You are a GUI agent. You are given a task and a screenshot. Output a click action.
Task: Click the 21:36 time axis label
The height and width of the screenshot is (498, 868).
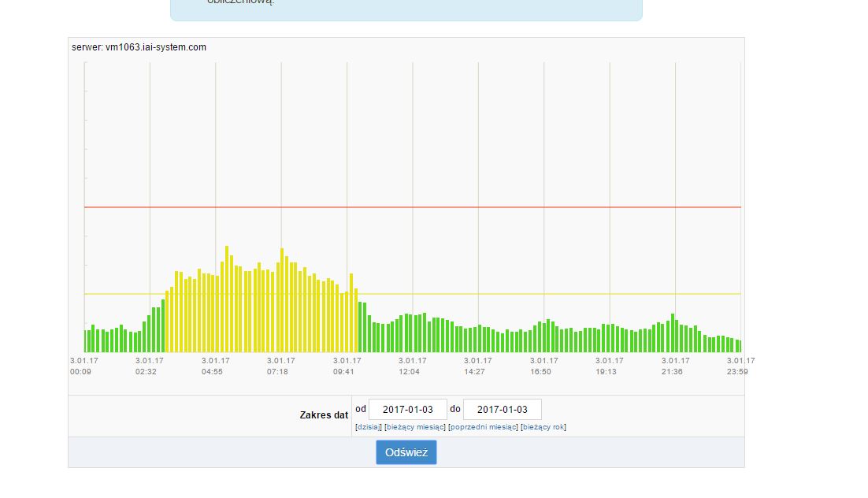(x=672, y=372)
